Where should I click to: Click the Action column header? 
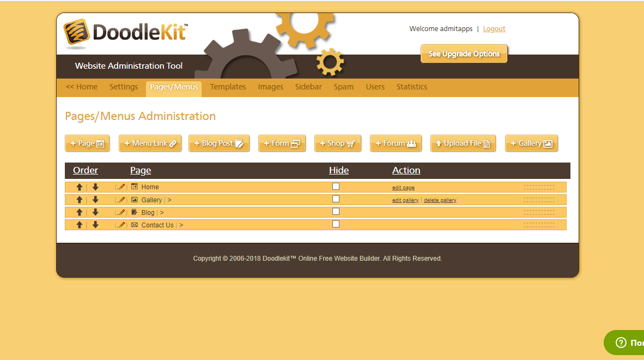[406, 170]
